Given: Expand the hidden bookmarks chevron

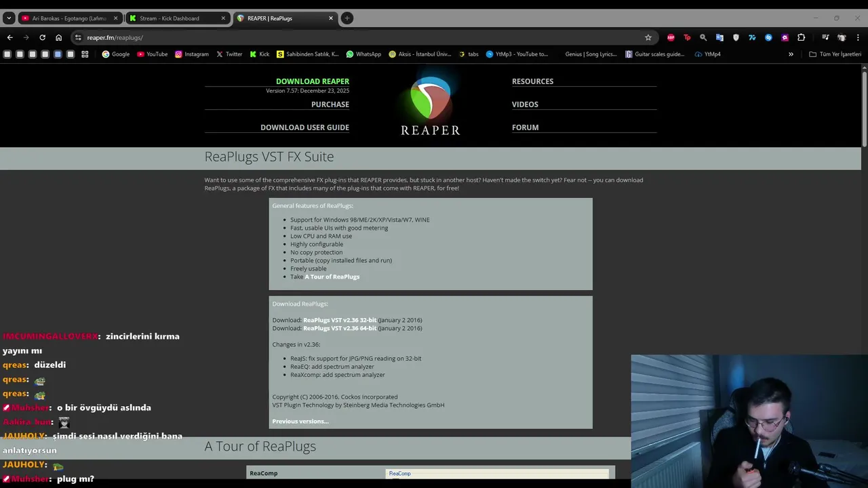Looking at the screenshot, I should click(791, 54).
